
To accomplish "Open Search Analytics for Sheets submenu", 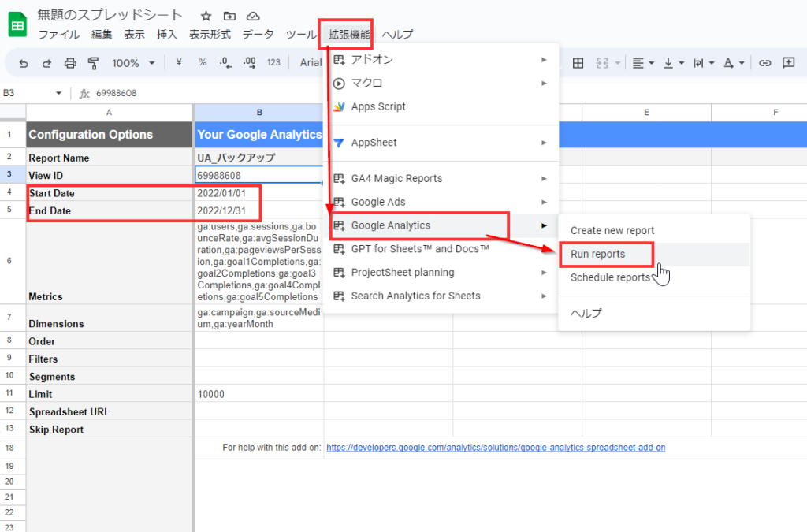I will (x=441, y=296).
